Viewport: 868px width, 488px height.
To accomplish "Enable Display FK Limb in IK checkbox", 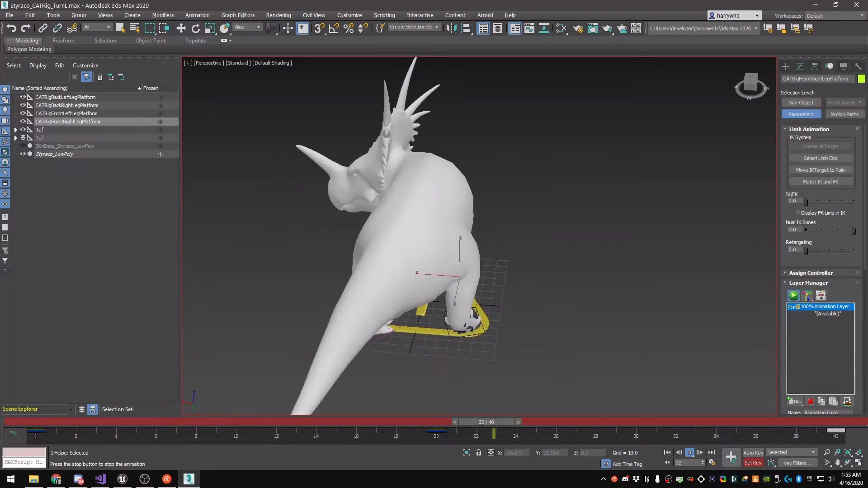I will [798, 212].
